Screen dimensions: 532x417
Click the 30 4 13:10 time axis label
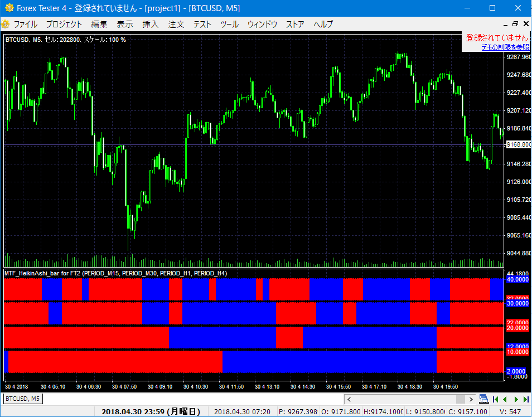267,387
